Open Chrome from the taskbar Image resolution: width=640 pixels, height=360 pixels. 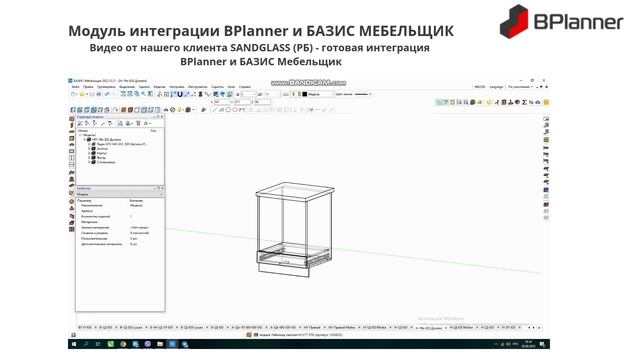[x=123, y=344]
